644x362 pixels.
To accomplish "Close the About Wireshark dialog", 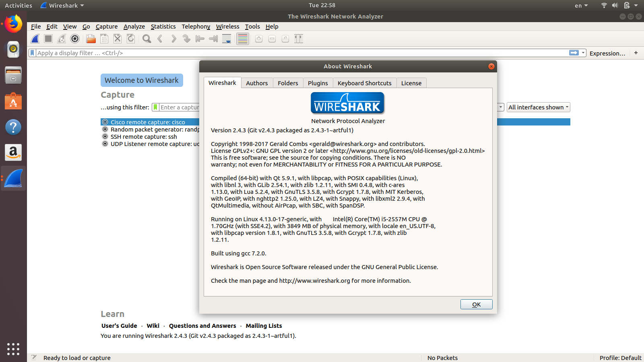I will (x=491, y=66).
